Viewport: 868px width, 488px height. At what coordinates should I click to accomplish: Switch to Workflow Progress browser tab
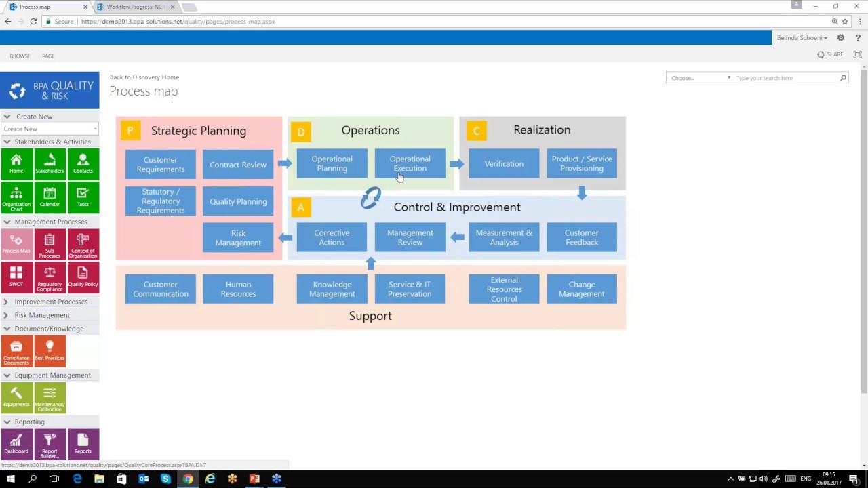pyautogui.click(x=135, y=7)
